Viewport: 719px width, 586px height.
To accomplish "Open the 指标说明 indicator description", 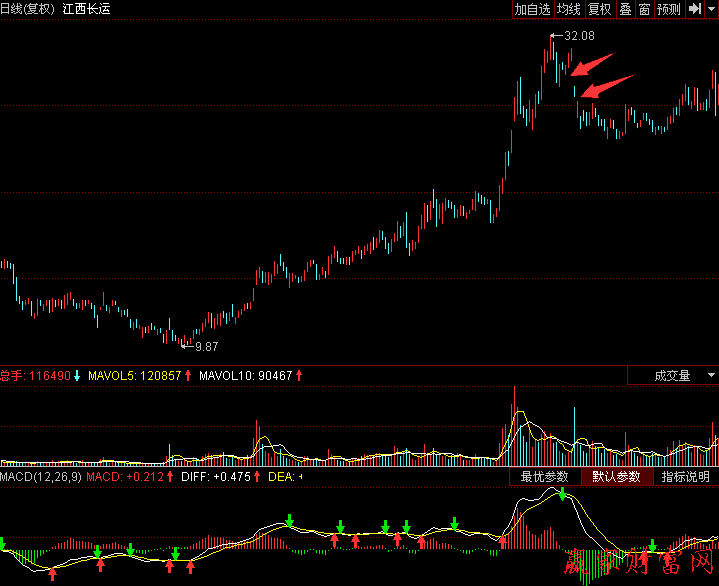I will (685, 477).
